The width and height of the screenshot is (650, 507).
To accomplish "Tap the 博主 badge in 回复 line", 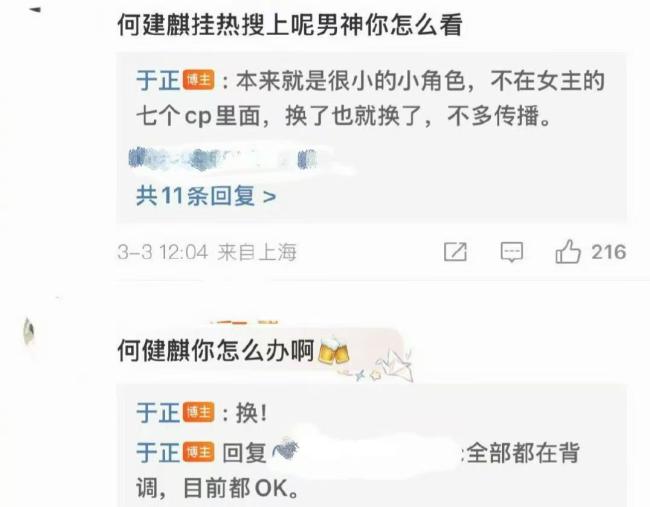I will click(x=199, y=452).
